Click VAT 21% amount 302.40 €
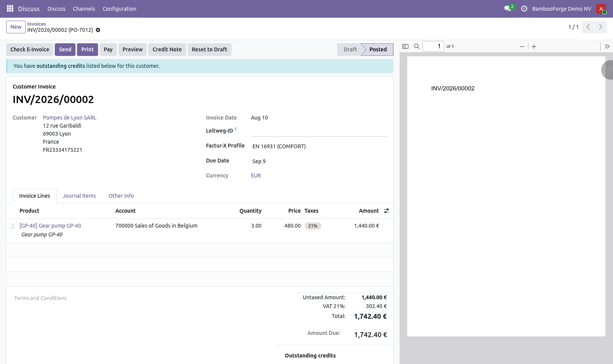Viewport: 613px width, 364px height. (x=376, y=306)
